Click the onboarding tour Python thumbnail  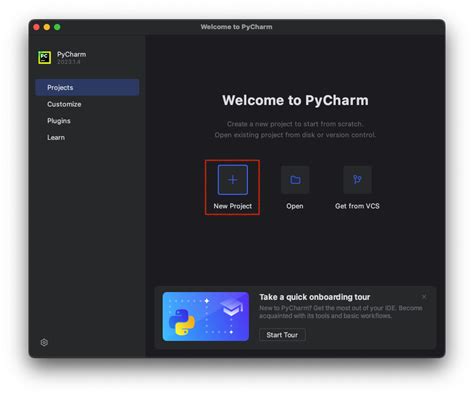(206, 317)
